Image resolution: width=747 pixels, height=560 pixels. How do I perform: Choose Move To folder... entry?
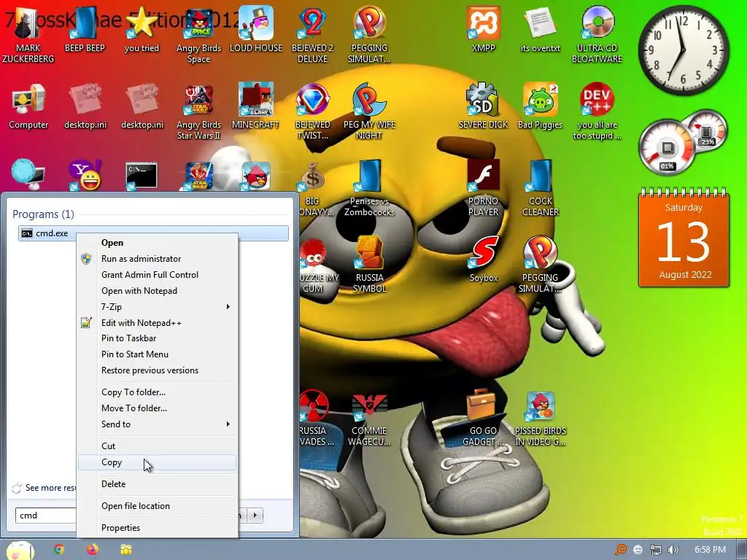pyautogui.click(x=158, y=408)
